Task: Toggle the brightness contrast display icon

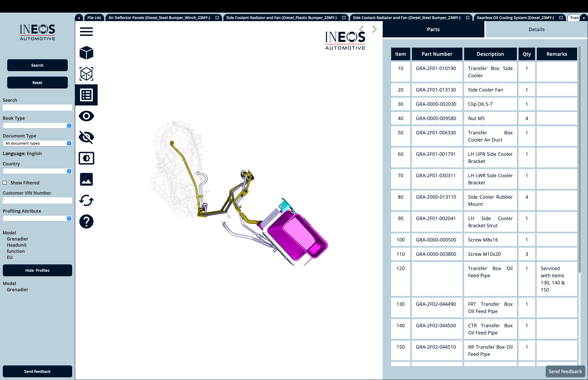Action: point(86,158)
